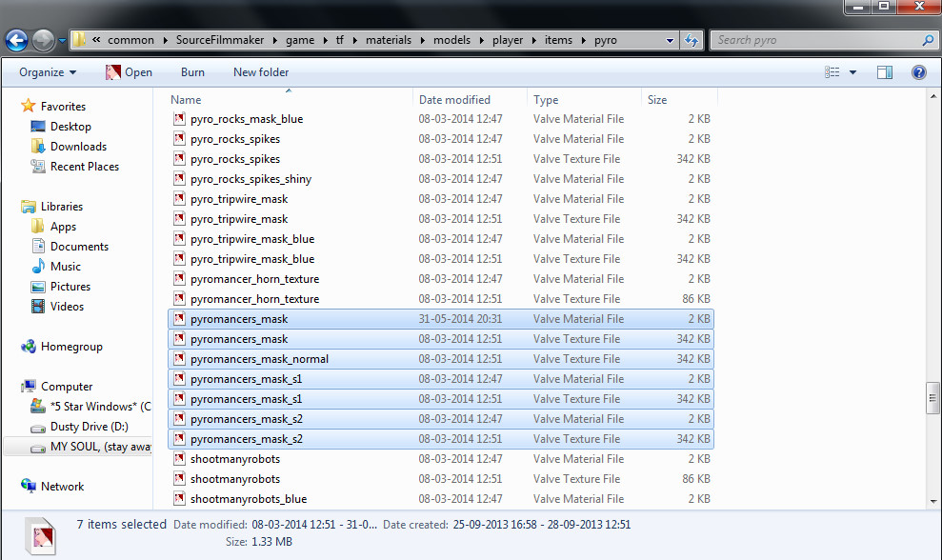The width and height of the screenshot is (942, 560).
Task: Click the Help question mark icon
Action: tap(918, 72)
